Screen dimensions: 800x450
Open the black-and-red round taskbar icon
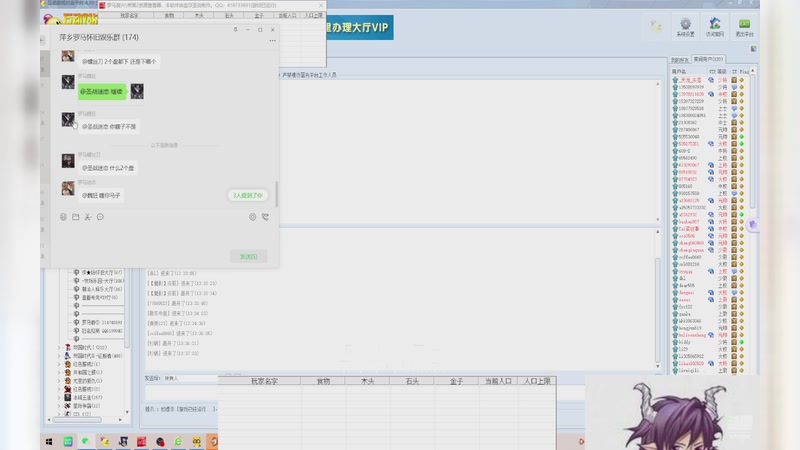(160, 442)
